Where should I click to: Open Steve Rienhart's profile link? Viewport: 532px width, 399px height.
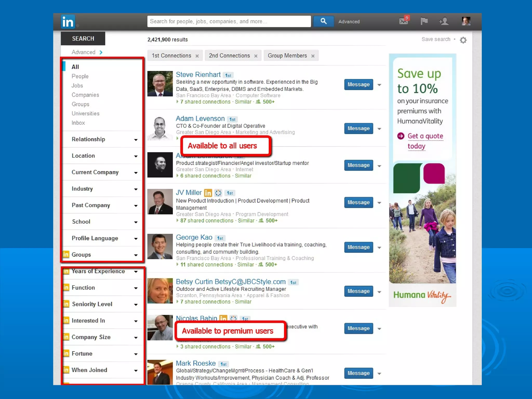(198, 75)
